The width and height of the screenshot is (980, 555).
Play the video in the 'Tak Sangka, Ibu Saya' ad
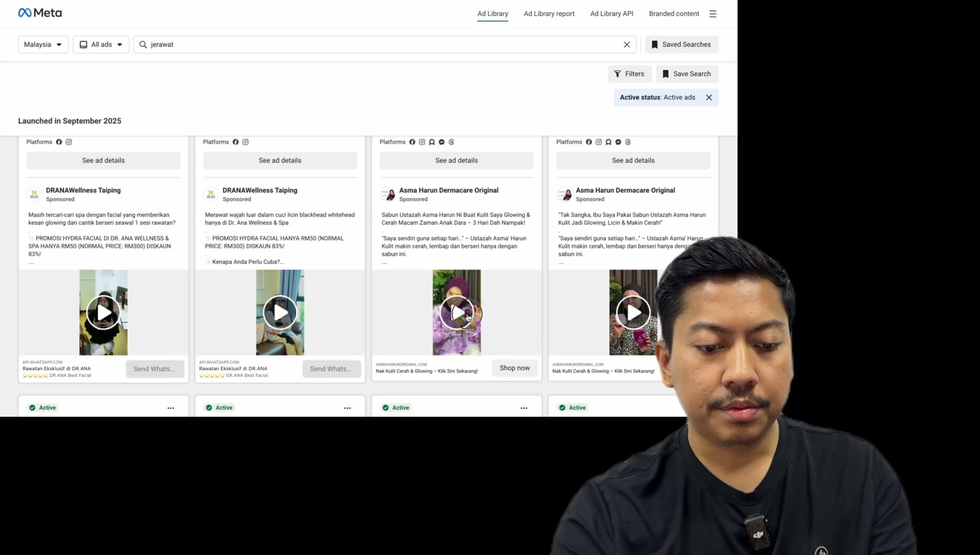click(633, 312)
